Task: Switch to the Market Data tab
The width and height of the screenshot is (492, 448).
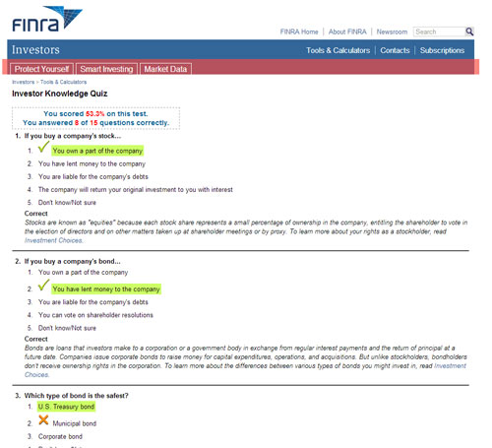Action: coord(165,69)
